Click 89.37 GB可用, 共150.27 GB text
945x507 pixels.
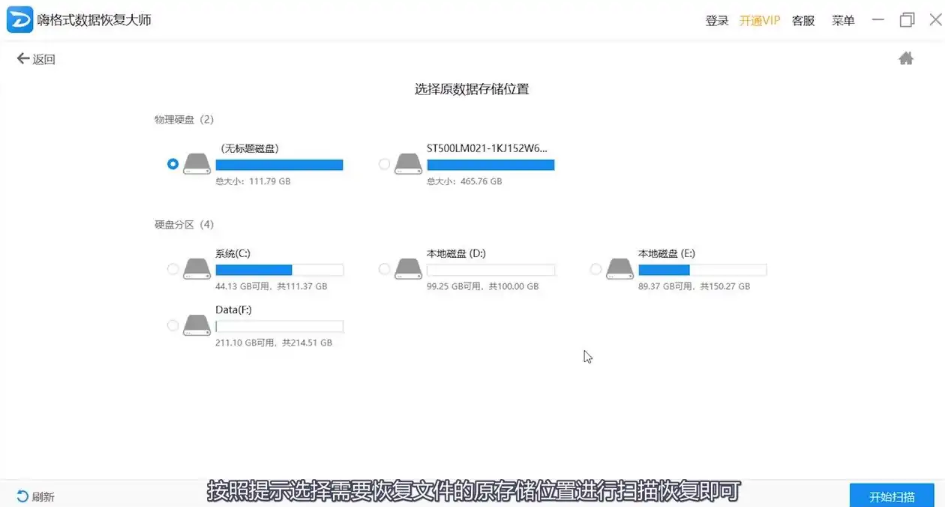pos(694,286)
